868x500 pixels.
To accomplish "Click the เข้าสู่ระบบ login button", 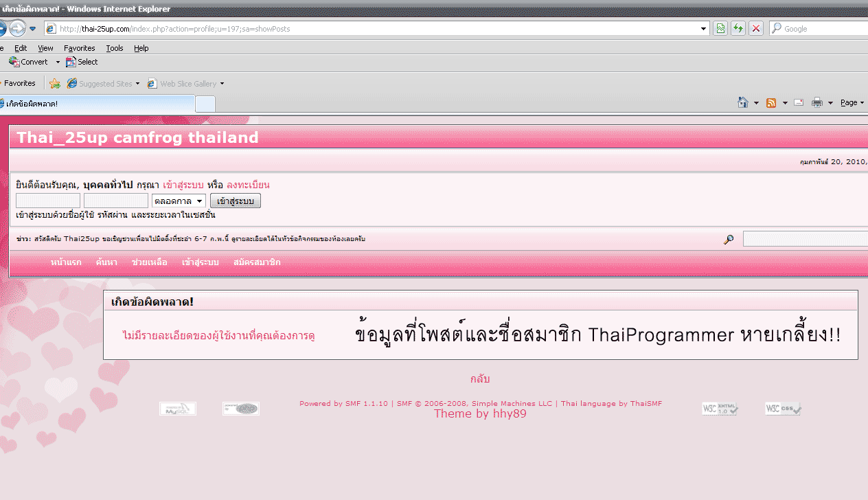I will [x=236, y=201].
